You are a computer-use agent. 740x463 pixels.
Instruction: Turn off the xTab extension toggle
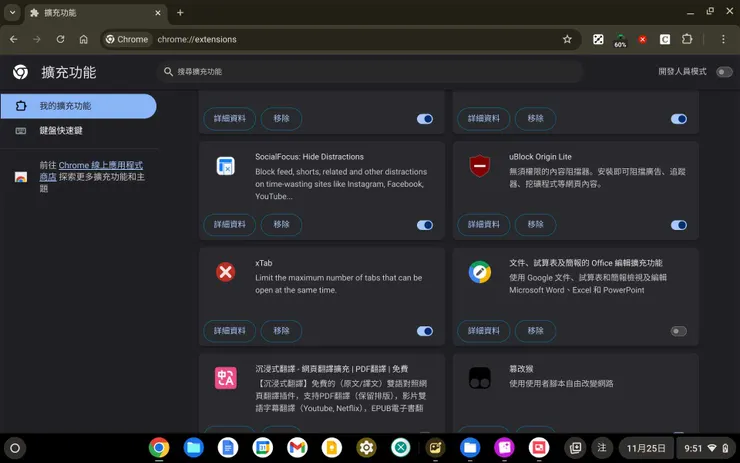(x=425, y=331)
